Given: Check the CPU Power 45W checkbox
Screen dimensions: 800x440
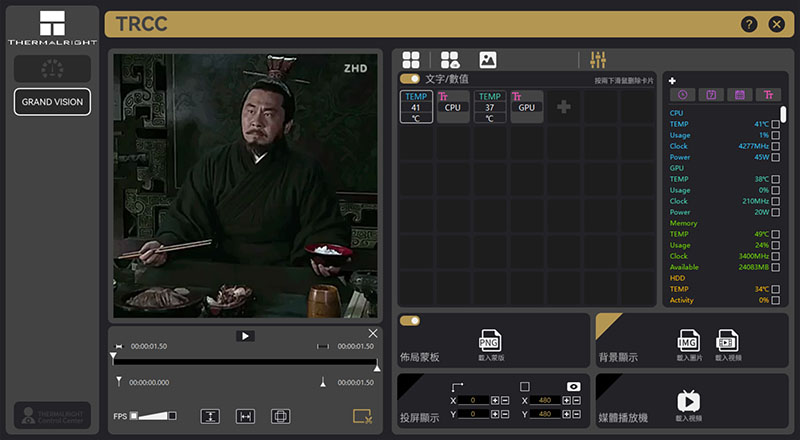Looking at the screenshot, I should [776, 157].
